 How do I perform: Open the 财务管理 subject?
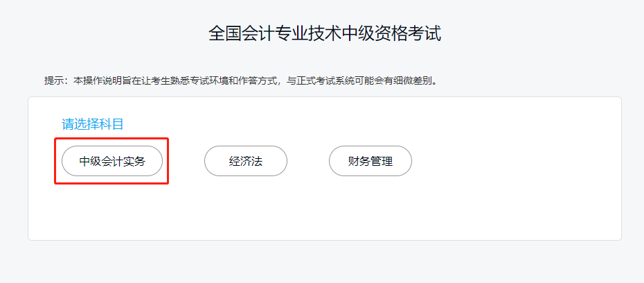[370, 161]
